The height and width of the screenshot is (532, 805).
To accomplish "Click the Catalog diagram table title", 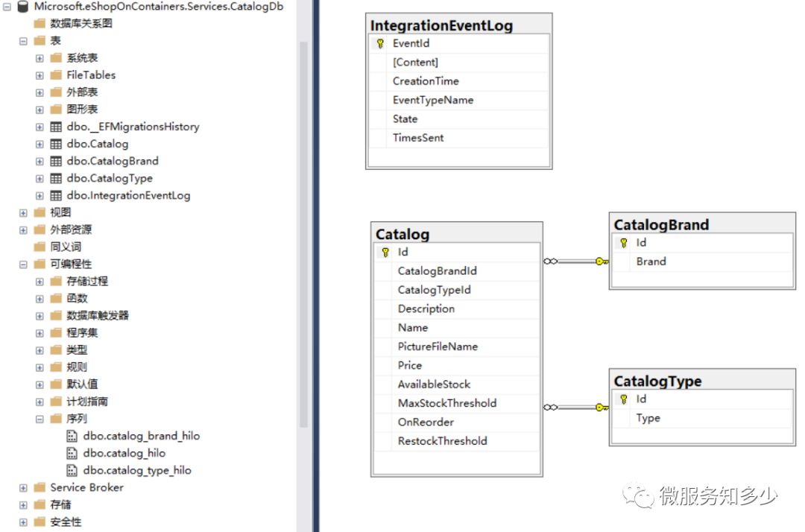I will pos(402,234).
